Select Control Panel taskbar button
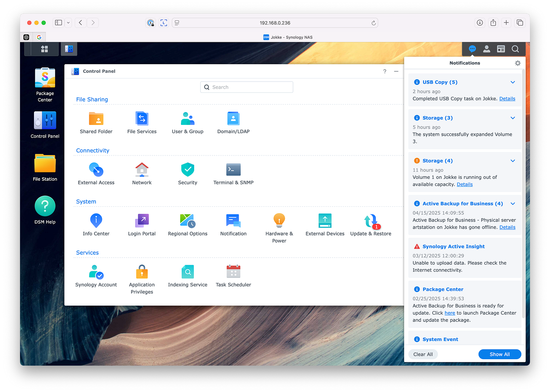The image size is (550, 392). coord(69,49)
